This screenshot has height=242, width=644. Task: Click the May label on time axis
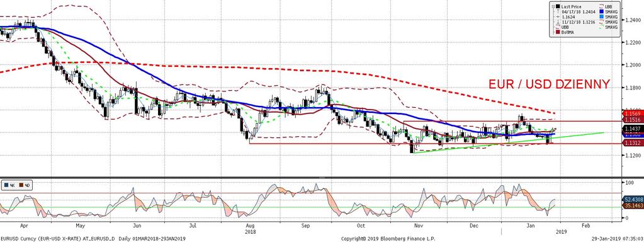[x=81, y=226]
